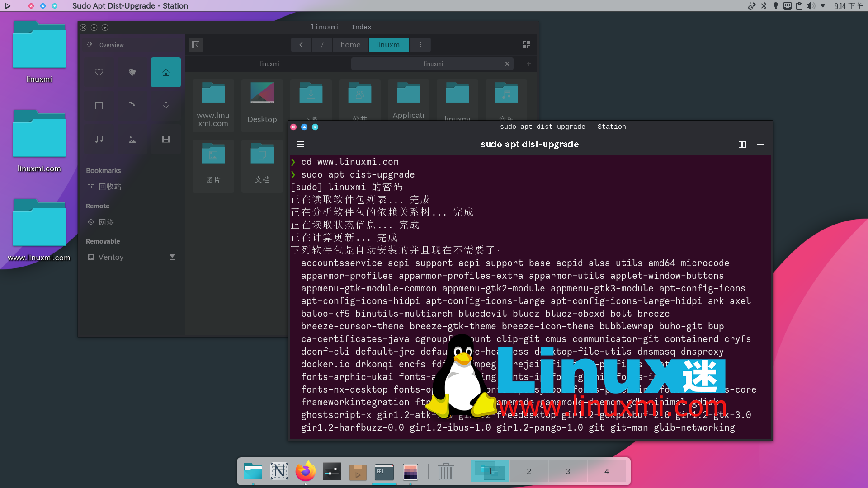The height and width of the screenshot is (488, 868).
Task: Click root slash in Index path bar
Action: 322,45
